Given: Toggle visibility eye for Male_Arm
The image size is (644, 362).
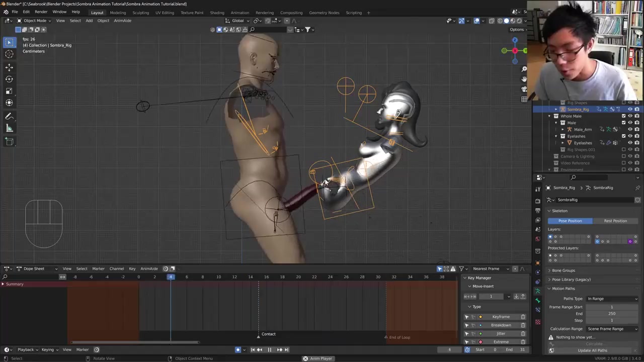Looking at the screenshot, I should tap(630, 129).
